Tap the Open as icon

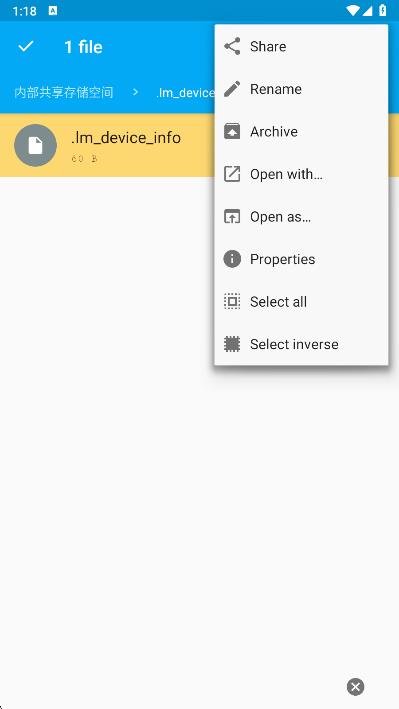click(232, 217)
